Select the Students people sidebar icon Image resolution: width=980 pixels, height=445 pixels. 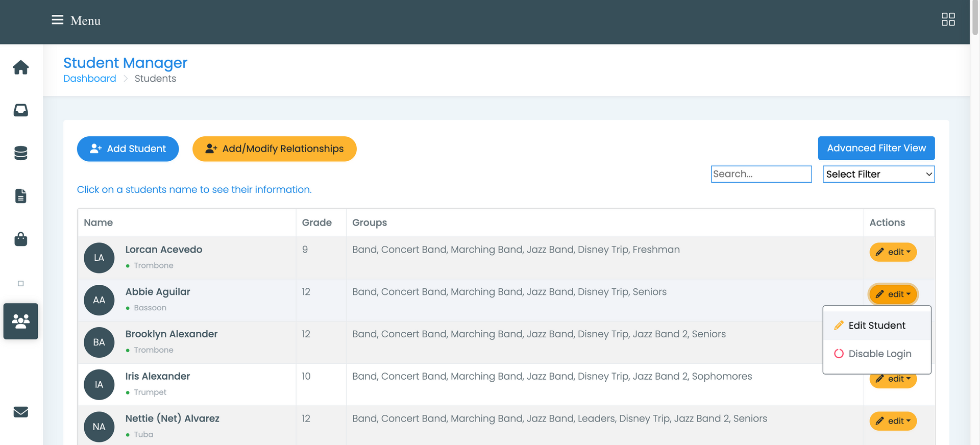pyautogui.click(x=21, y=321)
